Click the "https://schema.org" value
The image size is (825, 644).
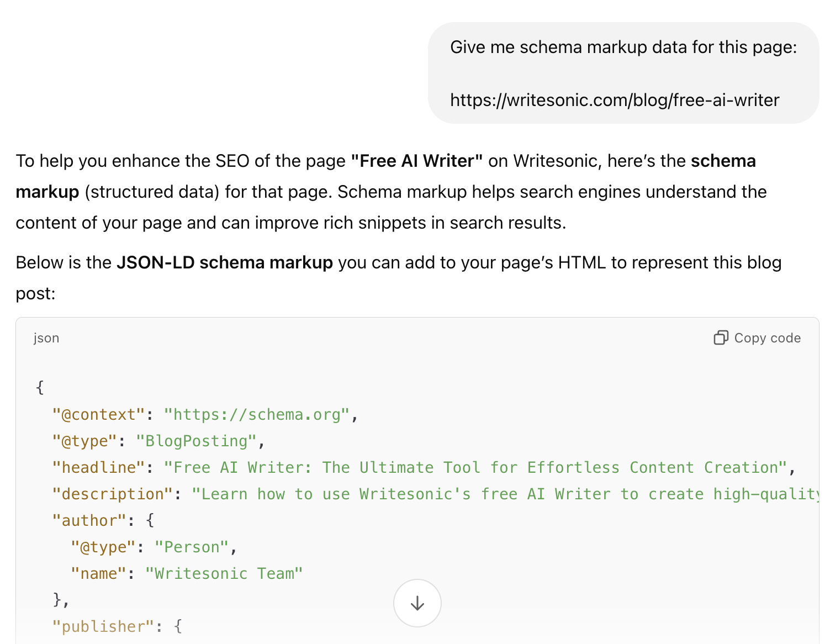click(257, 414)
